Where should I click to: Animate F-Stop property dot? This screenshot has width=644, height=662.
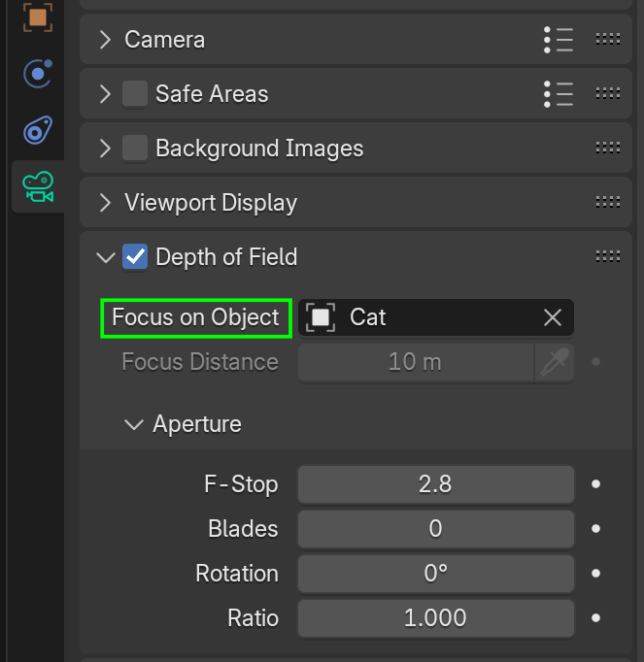[595, 483]
